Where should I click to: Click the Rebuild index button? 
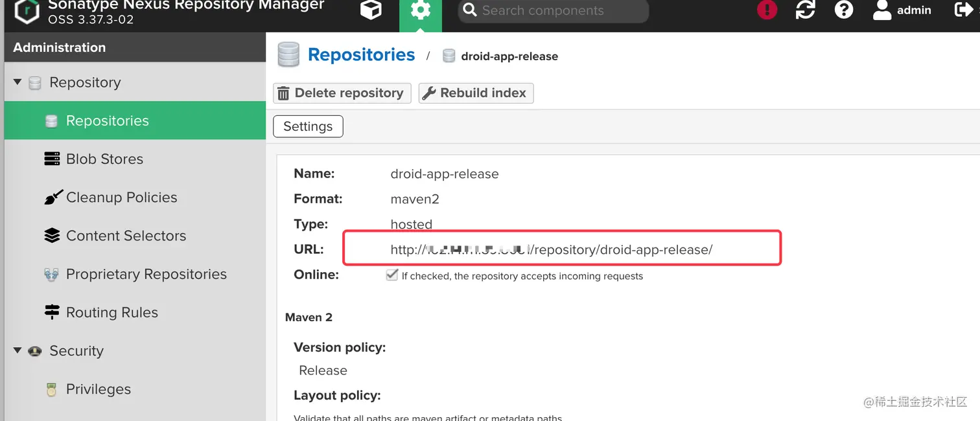(x=476, y=93)
